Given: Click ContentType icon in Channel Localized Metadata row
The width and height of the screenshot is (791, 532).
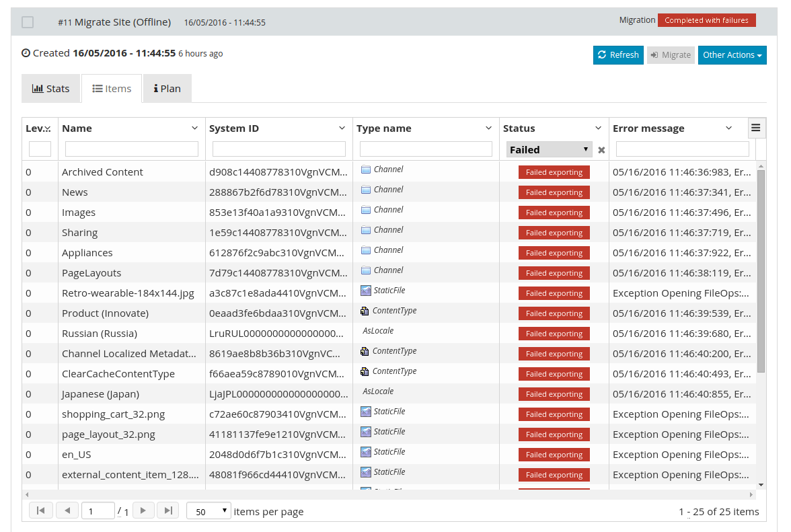Looking at the screenshot, I should tap(365, 352).
